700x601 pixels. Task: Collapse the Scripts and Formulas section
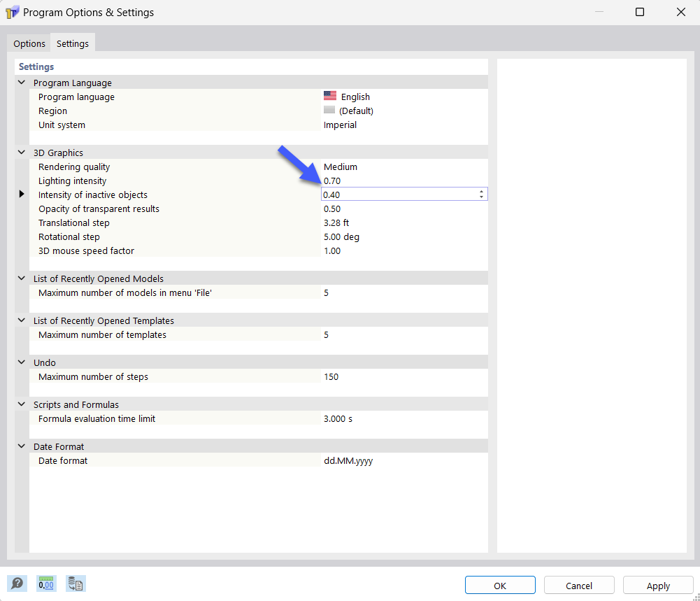click(x=21, y=404)
